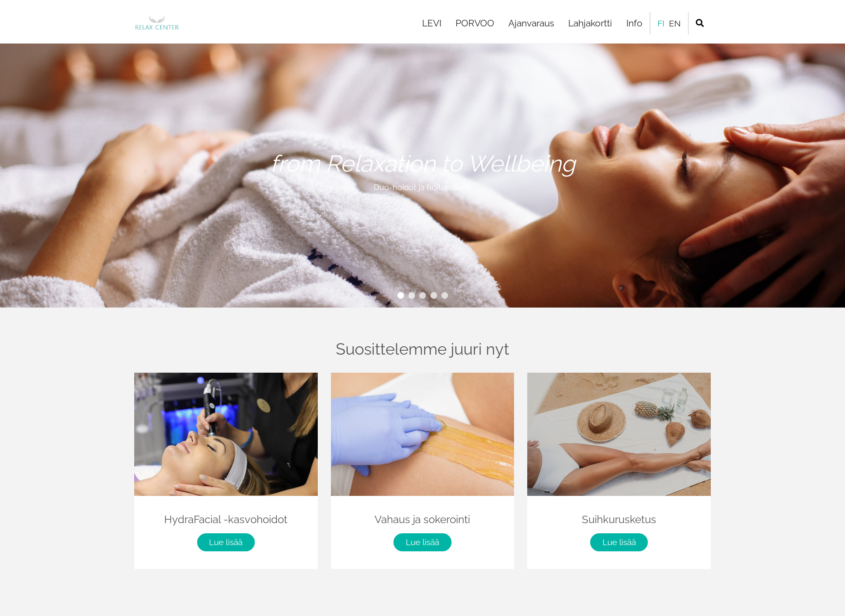The width and height of the screenshot is (845, 616).
Task: Click the PORVOO menu item
Action: pyautogui.click(x=474, y=24)
